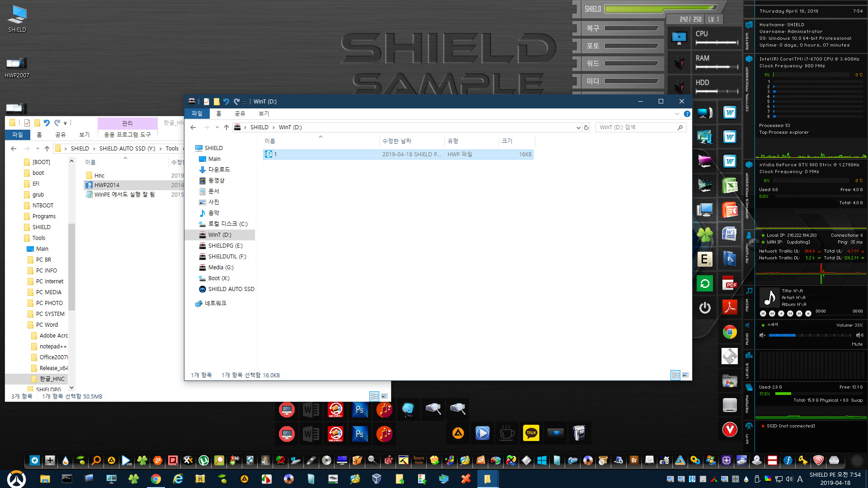Switch 한글_HNC window to large icons view

(x=384, y=396)
